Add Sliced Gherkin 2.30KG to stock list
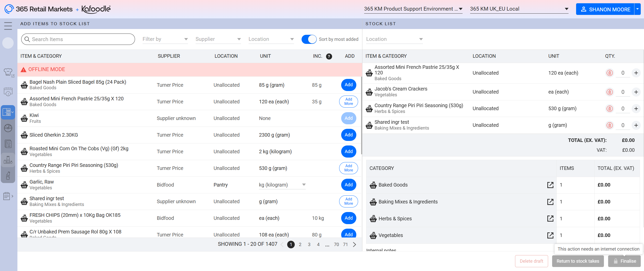Screen dimensions: 644x271 [x=348, y=135]
